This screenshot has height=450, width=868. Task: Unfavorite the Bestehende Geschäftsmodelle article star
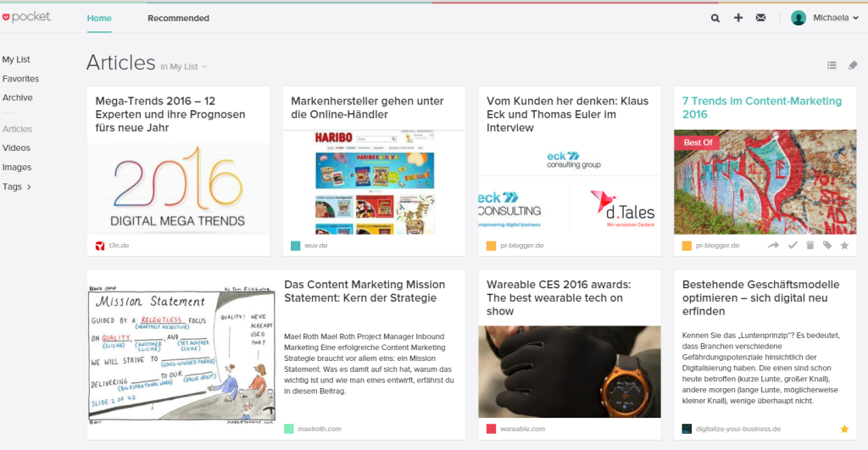[844, 429]
